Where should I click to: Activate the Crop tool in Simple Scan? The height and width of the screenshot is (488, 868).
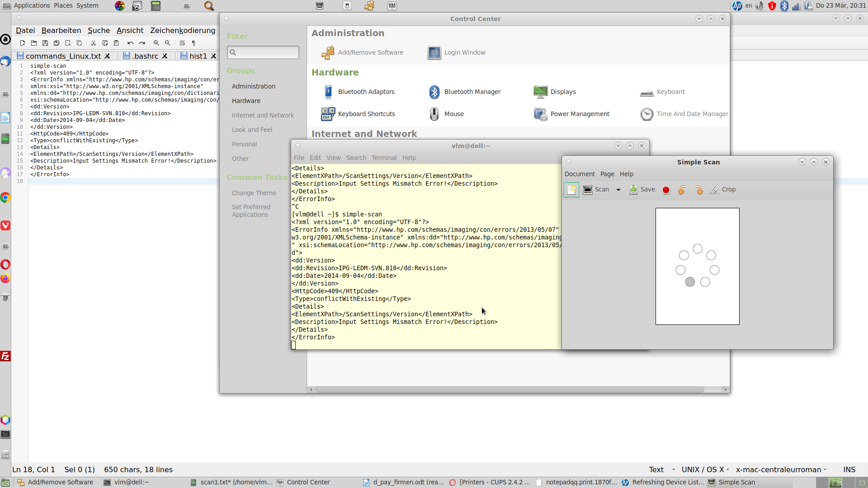tap(723, 190)
